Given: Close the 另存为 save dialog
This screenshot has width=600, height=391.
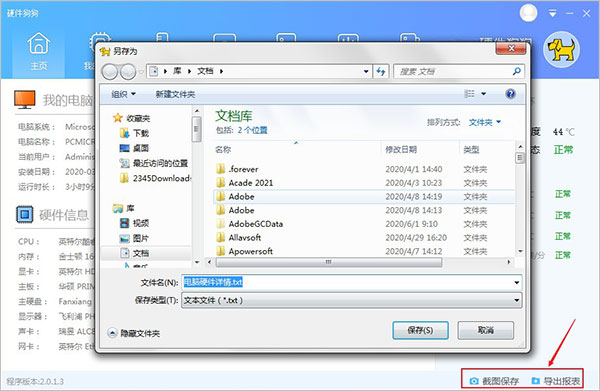Looking at the screenshot, I should point(511,48).
